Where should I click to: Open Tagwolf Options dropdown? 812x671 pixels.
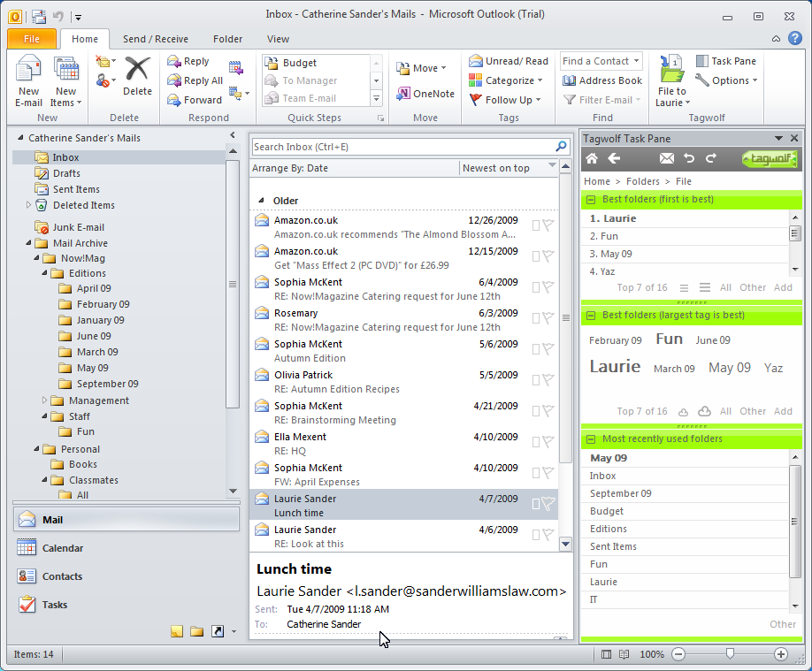[x=726, y=80]
